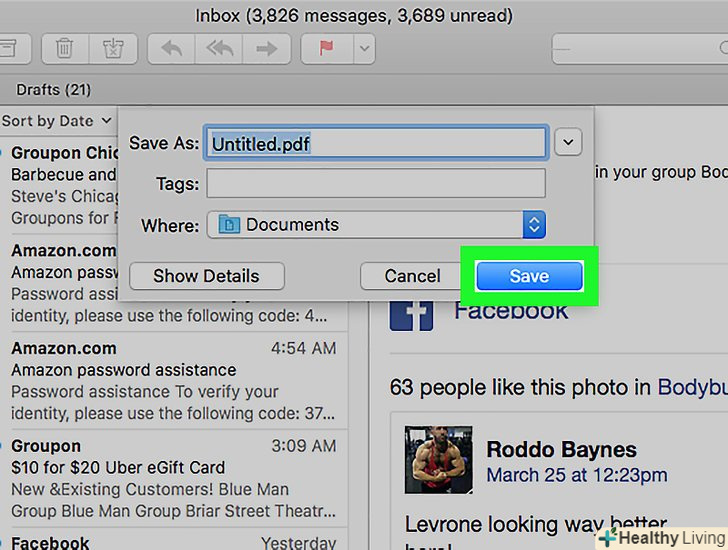Open the Roddo Baynes name link
The image size is (728, 550).
[561, 449]
